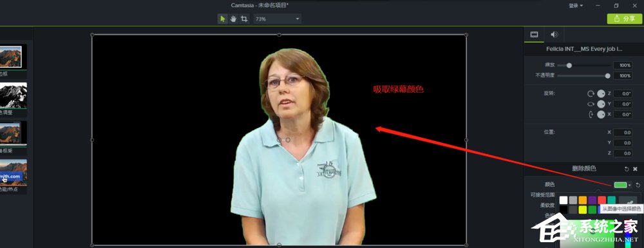Click the rotation anchor handle on canvas
Image resolution: width=644 pixels, height=248 pixels.
click(x=288, y=140)
